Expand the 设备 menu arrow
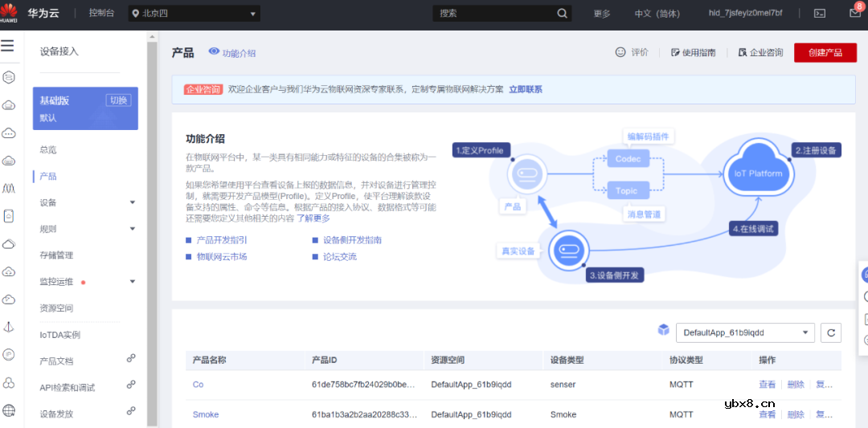The image size is (868, 428). pos(133,202)
